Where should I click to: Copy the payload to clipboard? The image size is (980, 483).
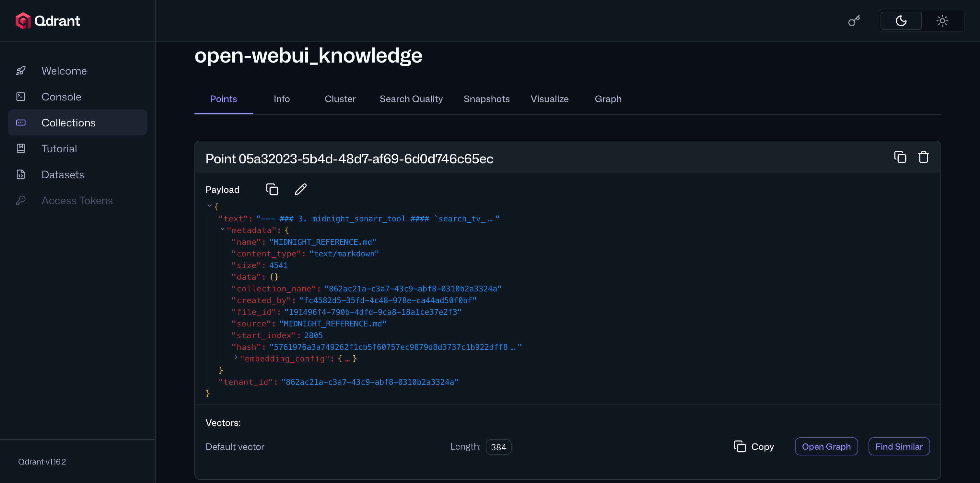tap(272, 189)
